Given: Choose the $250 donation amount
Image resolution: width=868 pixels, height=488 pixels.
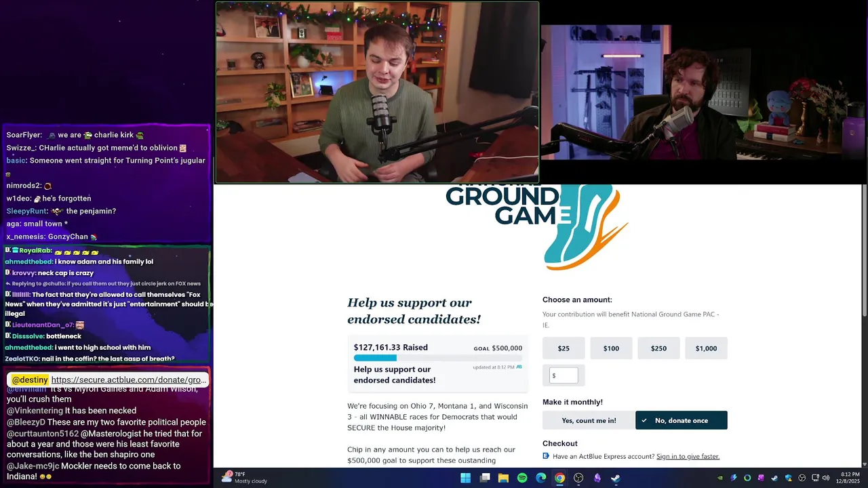Looking at the screenshot, I should click(x=658, y=348).
